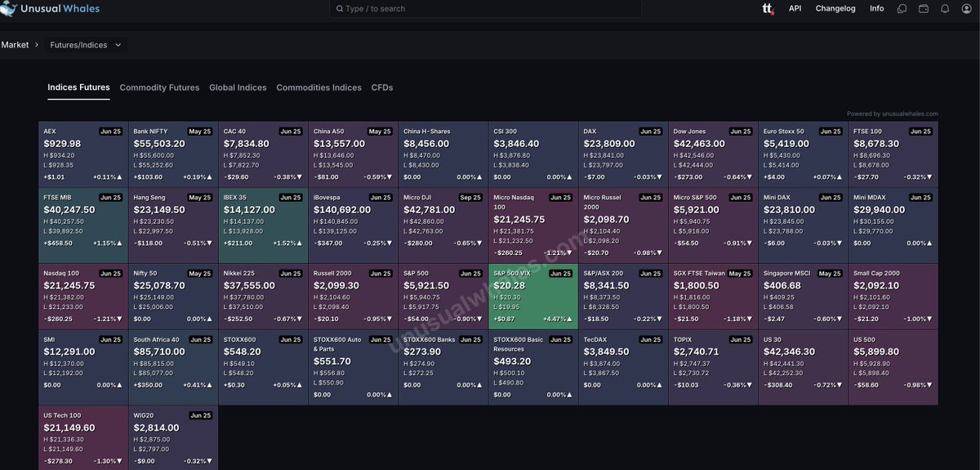The image size is (980, 470).
Task: Open the S&P/ASX 200 tile
Action: point(623,298)
